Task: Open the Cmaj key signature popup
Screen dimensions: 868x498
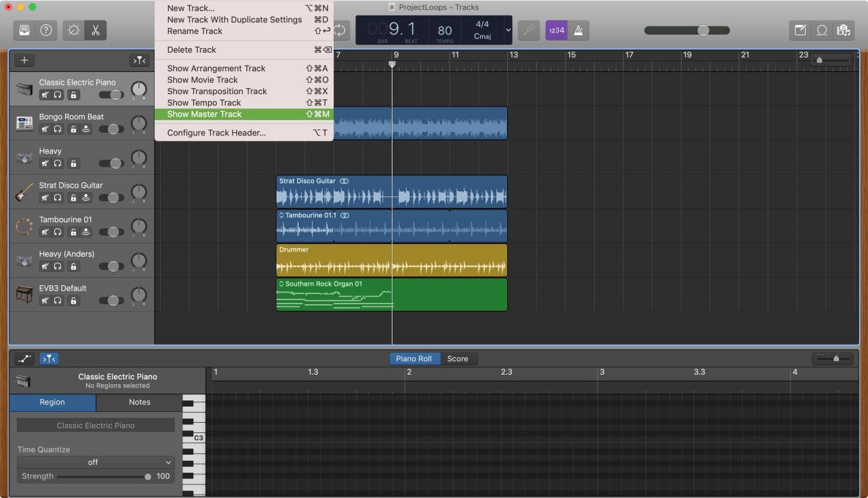Action: click(x=483, y=37)
